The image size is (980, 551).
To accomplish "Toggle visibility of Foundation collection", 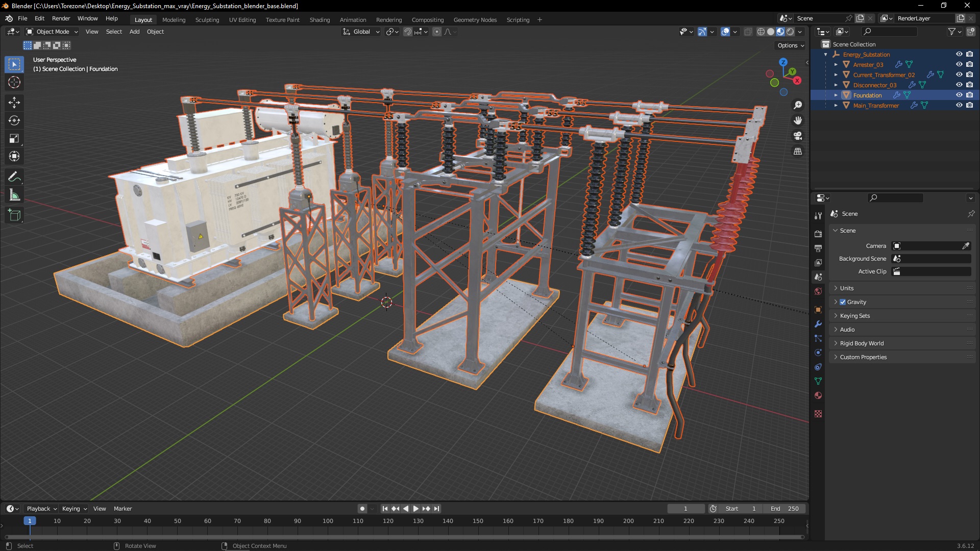I will [959, 95].
